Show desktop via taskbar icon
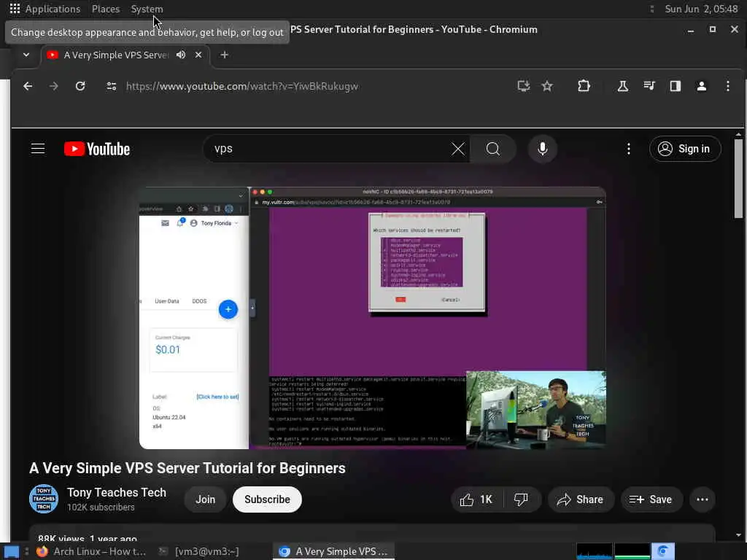747x560 pixels. tap(12, 551)
